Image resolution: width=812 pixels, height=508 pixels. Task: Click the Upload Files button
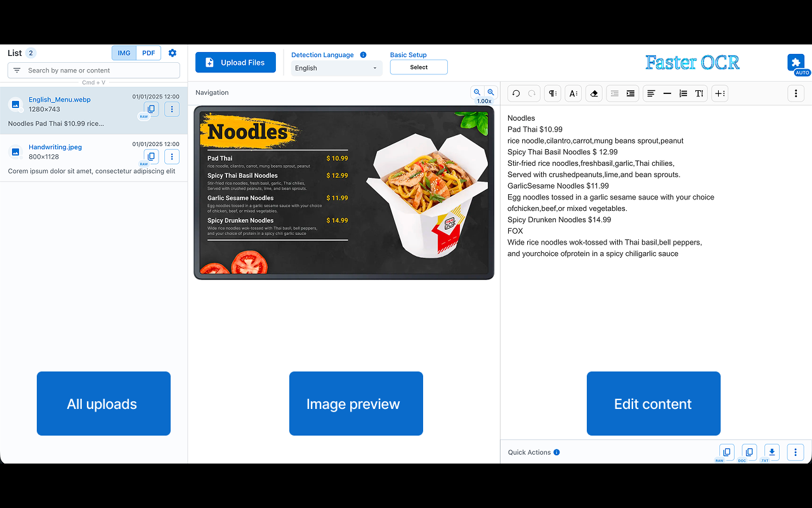click(x=235, y=62)
